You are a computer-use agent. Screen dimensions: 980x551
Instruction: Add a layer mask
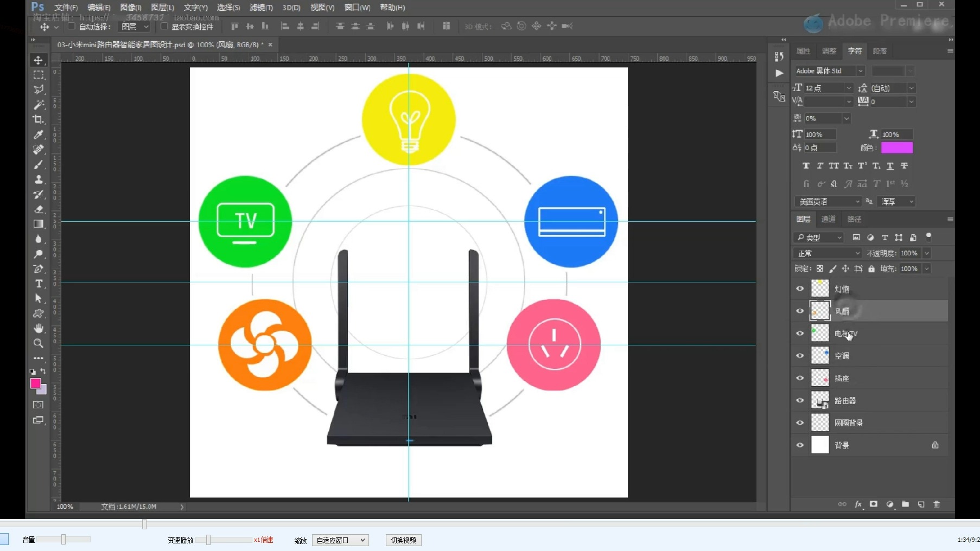(873, 504)
